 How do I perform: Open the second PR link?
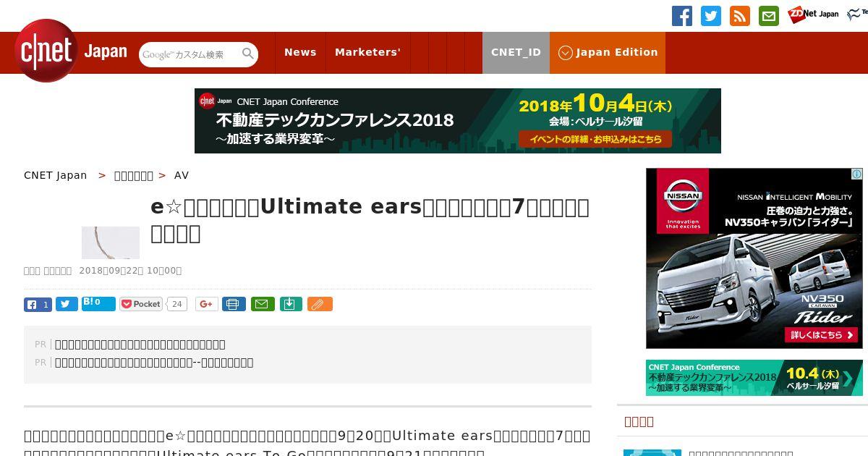click(154, 363)
